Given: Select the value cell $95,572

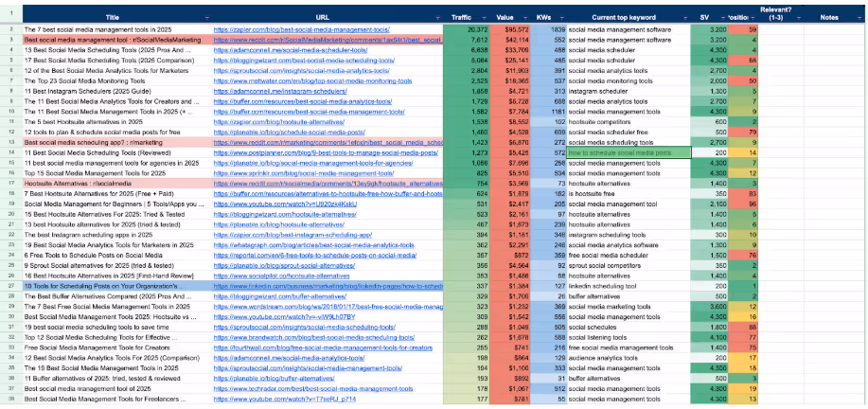Looking at the screenshot, I should (x=510, y=29).
